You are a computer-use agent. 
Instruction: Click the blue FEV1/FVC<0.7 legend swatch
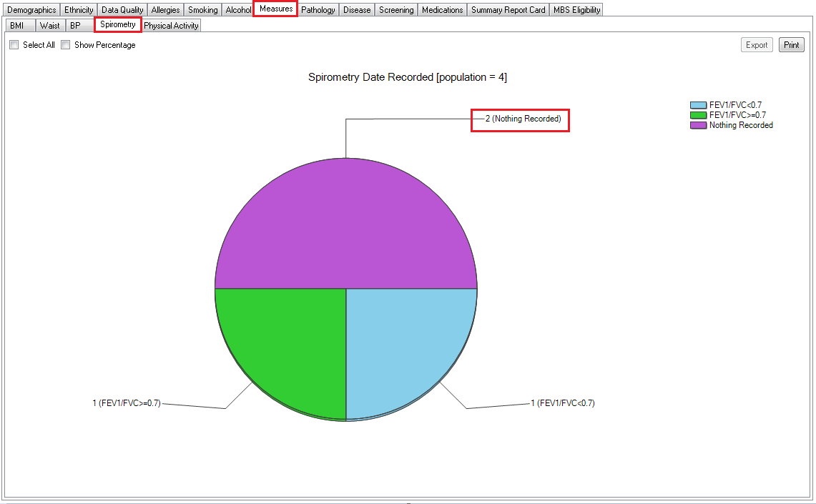tap(698, 105)
